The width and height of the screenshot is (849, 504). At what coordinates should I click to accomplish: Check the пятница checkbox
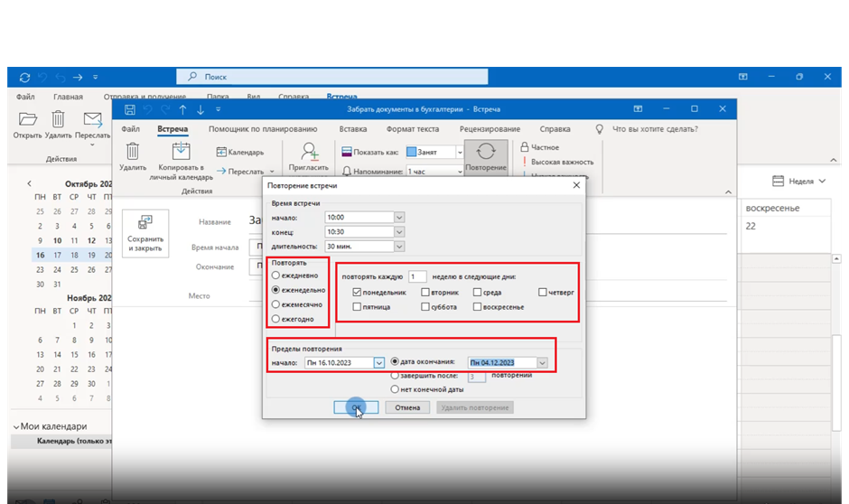(358, 307)
